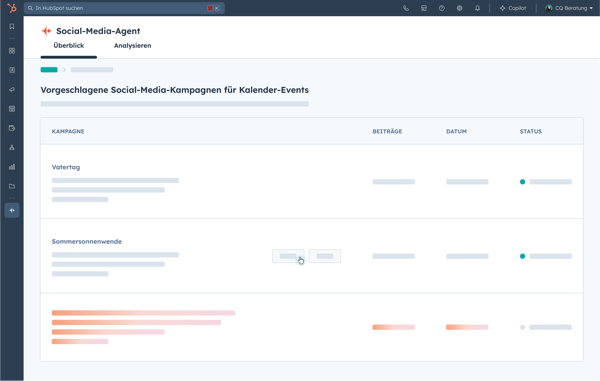Open the Library folder sidebar icon
The image size is (600, 381).
pyautogui.click(x=12, y=186)
